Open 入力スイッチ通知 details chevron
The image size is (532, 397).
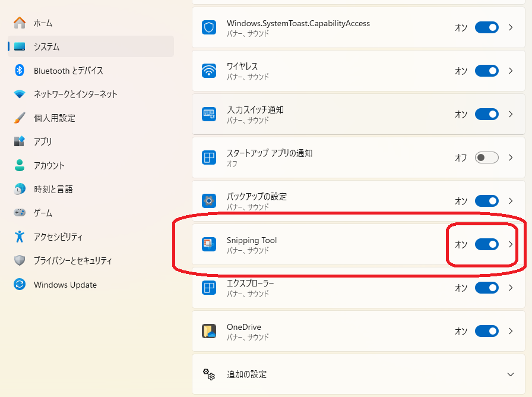point(511,114)
